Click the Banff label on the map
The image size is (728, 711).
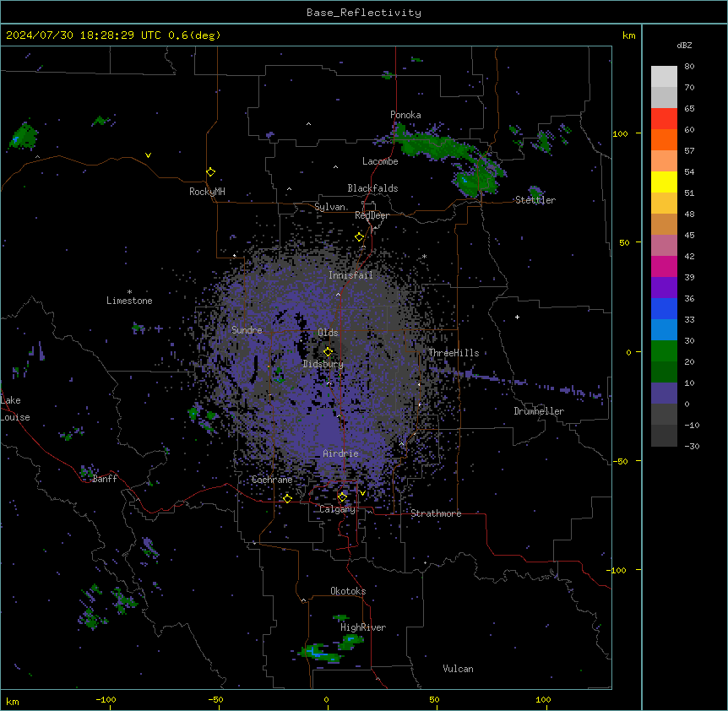coord(105,479)
